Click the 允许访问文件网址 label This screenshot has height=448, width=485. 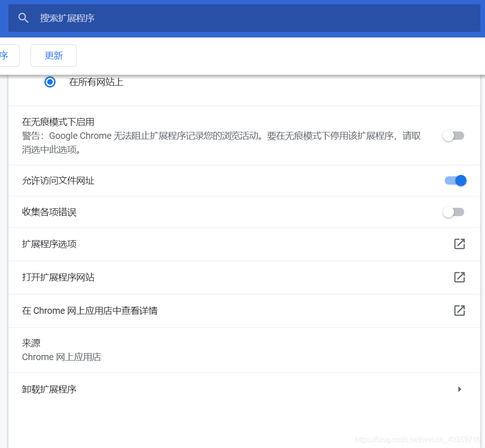click(x=58, y=180)
